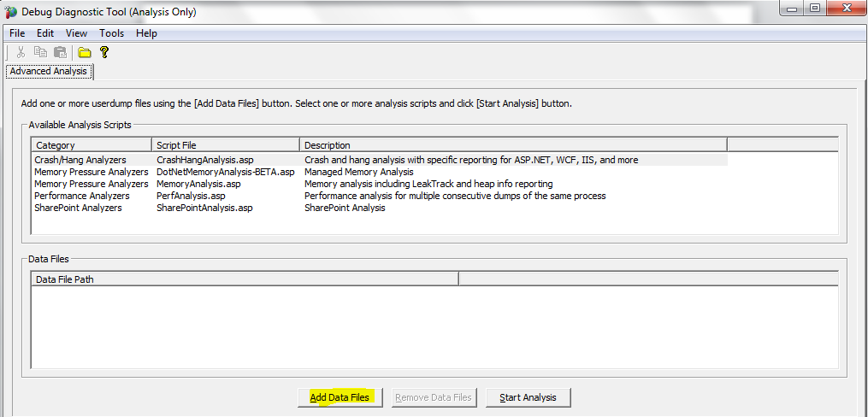This screenshot has height=417, width=868.
Task: Click the Data File Path column header
Action: 245,279
